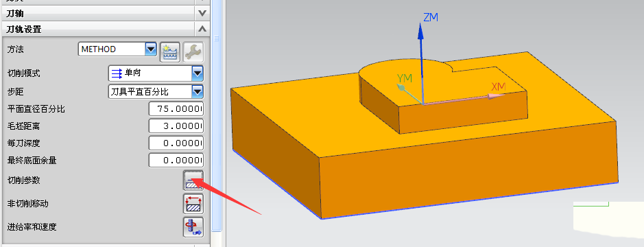Click the 每刀深度 input field

(176, 143)
